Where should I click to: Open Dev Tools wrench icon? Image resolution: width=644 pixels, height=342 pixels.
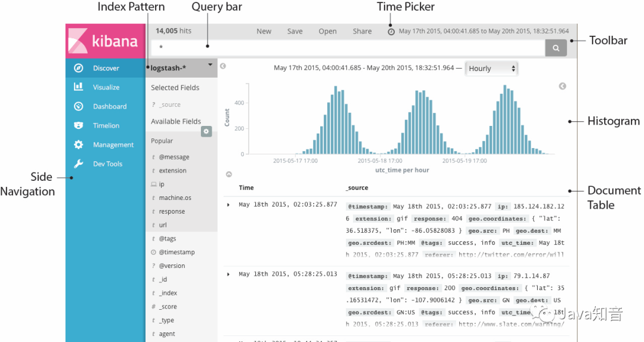pos(79,164)
